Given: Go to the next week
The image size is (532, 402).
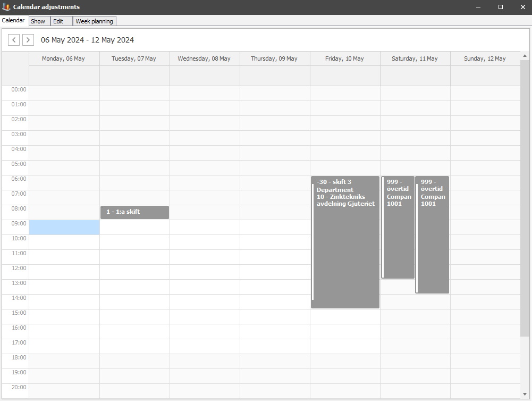Looking at the screenshot, I should coord(28,40).
